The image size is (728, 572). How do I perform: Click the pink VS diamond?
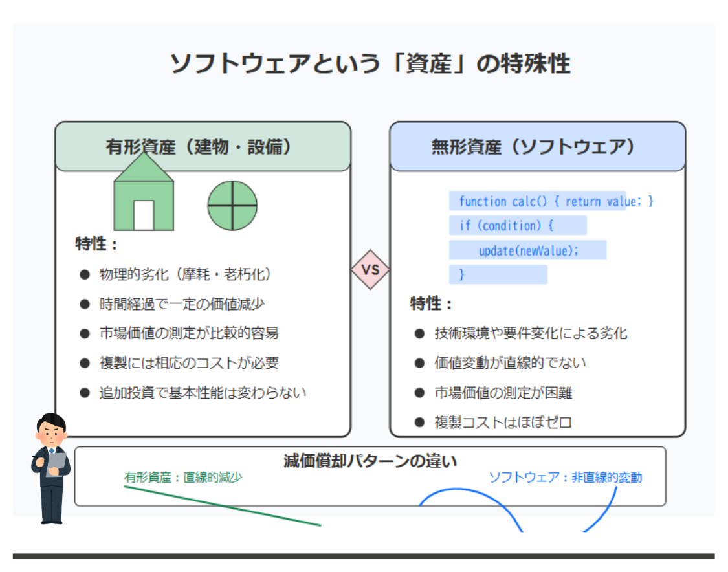(370, 270)
